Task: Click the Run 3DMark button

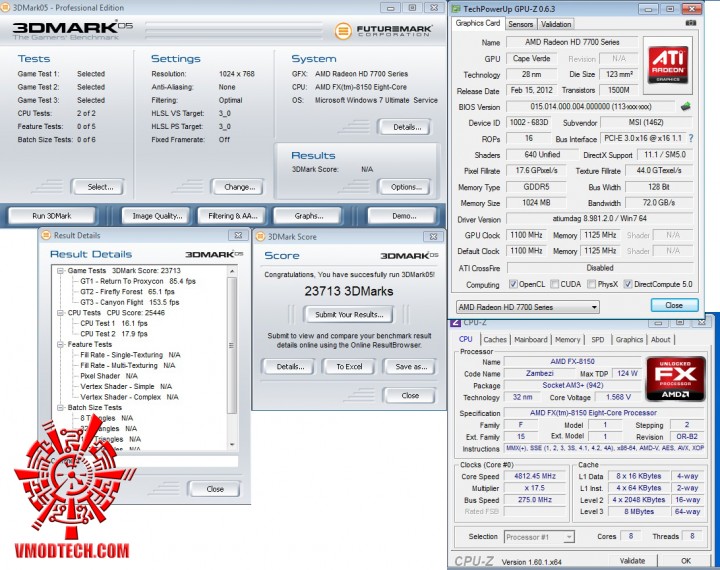Action: 51,216
